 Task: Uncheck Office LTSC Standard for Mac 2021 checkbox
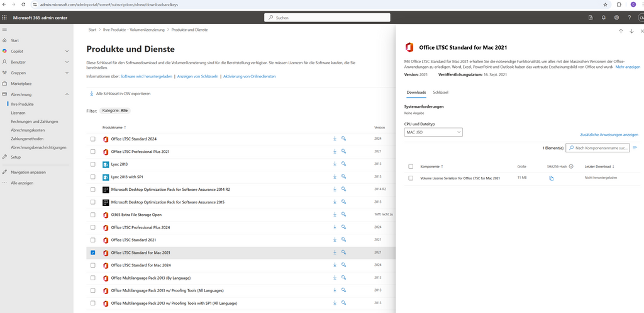click(x=93, y=253)
